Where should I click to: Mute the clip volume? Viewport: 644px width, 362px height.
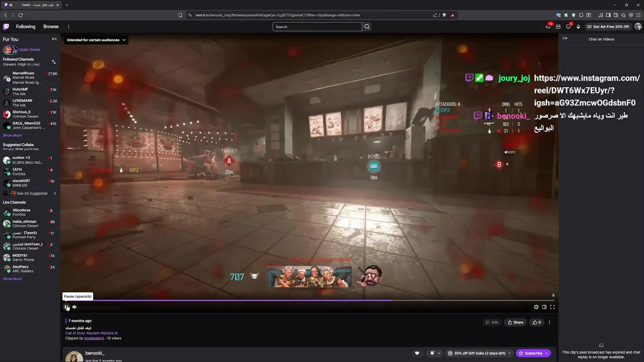tap(74, 307)
